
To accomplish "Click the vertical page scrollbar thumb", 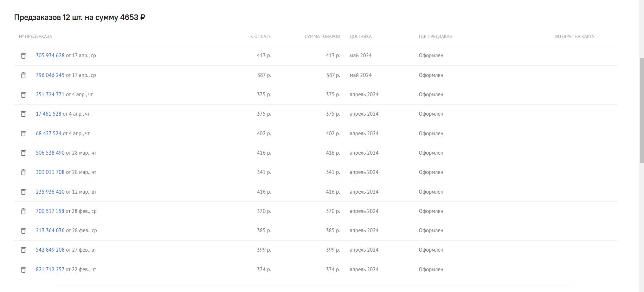I will click(642, 111).
